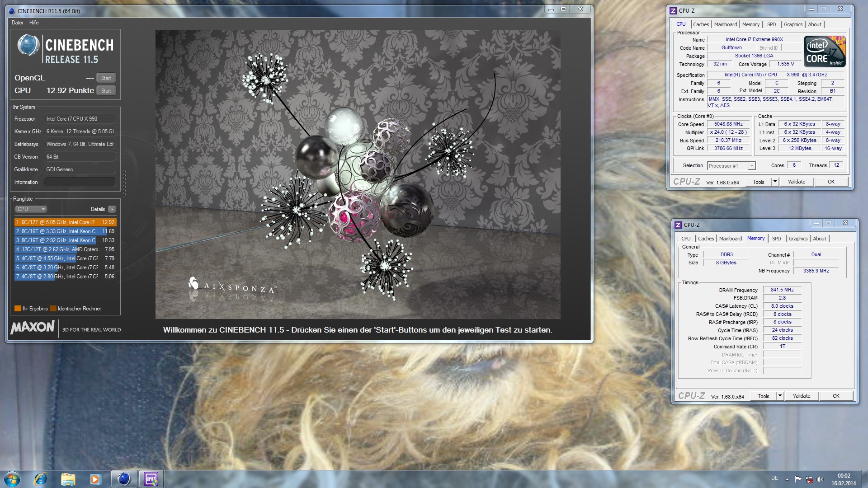Select ranking entry 4C/8T @ 4.55 GHz
868x488 pixels.
pos(66,258)
